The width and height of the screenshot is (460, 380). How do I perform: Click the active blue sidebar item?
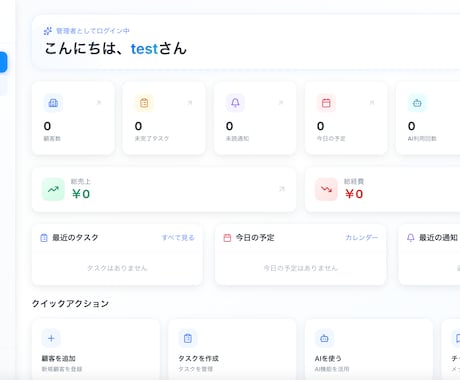click(3, 62)
